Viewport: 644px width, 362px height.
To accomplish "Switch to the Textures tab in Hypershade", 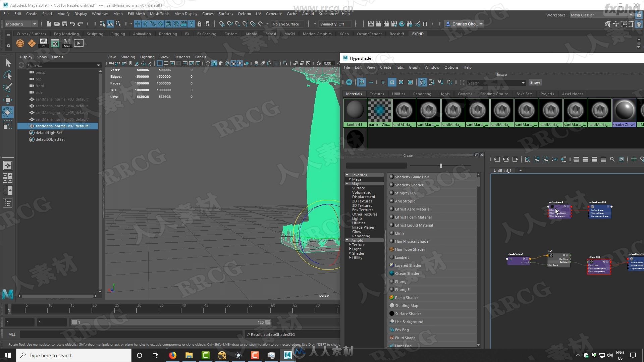I will pyautogui.click(x=377, y=94).
